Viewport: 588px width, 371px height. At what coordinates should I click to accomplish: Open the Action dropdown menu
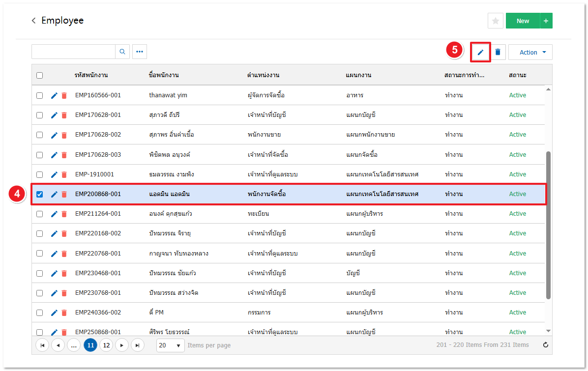coord(530,52)
